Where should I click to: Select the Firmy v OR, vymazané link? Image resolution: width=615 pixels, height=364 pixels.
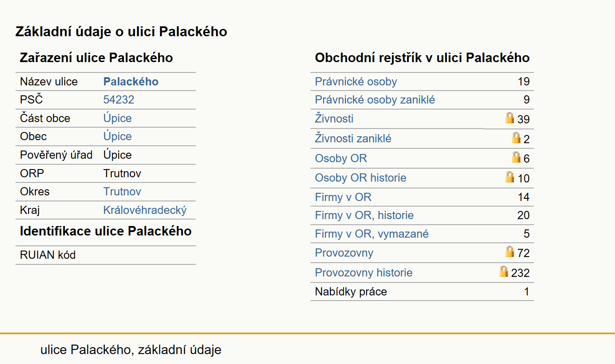click(x=372, y=234)
